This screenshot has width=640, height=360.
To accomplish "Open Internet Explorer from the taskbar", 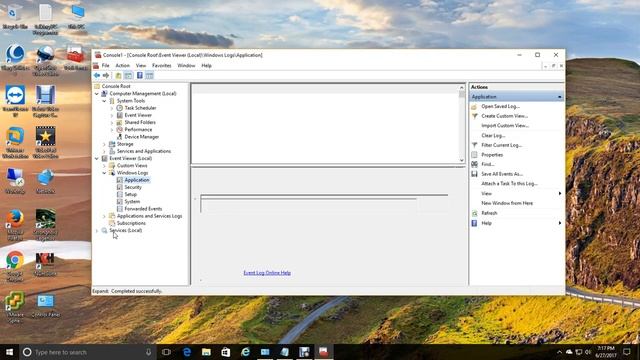I will (245, 352).
